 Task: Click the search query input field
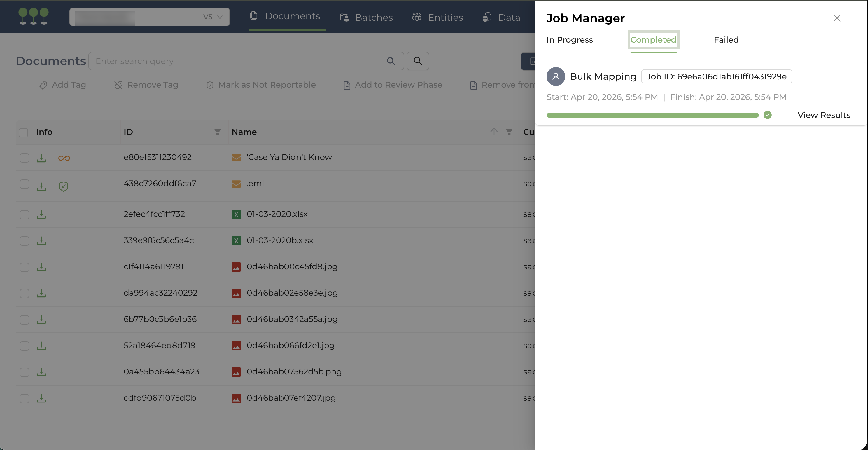point(236,61)
